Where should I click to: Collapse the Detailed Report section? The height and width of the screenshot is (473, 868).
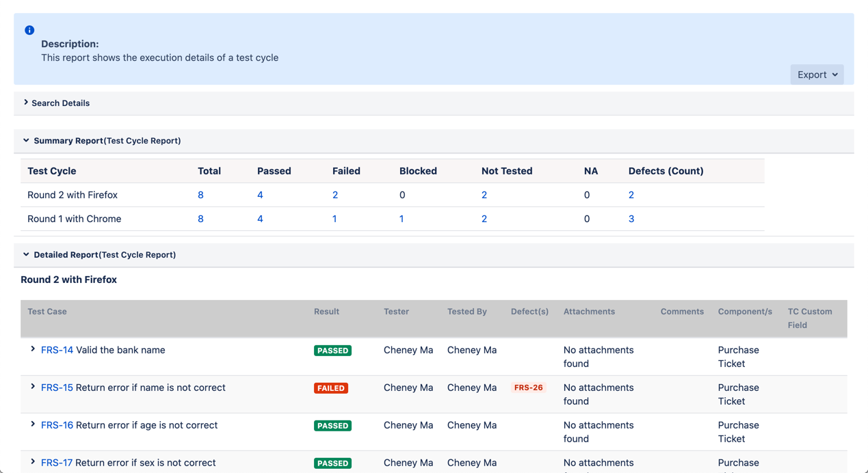coord(26,255)
